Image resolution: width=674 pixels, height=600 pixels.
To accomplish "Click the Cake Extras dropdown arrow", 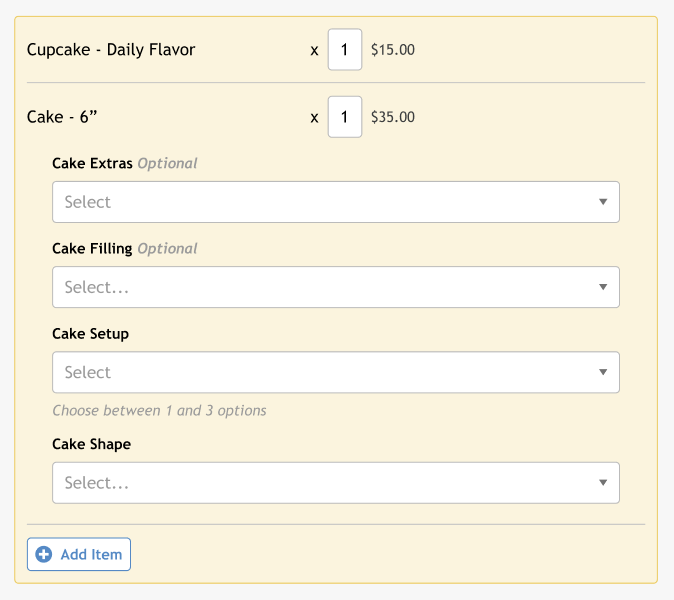I will point(603,202).
